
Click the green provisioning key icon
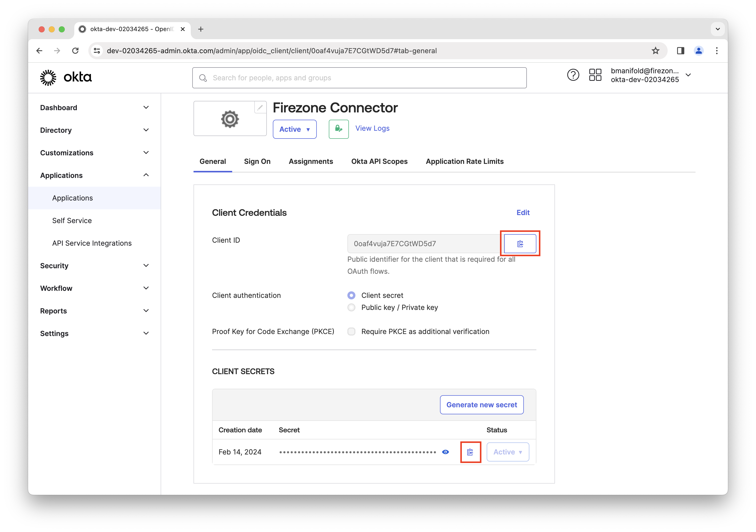pos(339,129)
